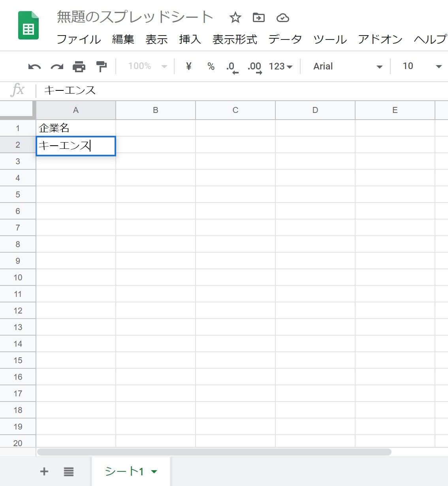Star the untitled spreadsheet
The width and height of the screenshot is (448, 486).
tap(235, 17)
